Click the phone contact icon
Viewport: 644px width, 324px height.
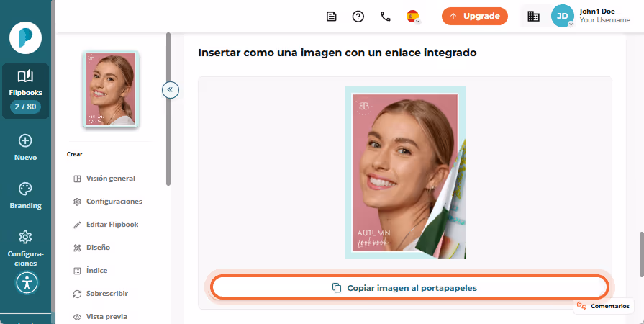tap(385, 17)
